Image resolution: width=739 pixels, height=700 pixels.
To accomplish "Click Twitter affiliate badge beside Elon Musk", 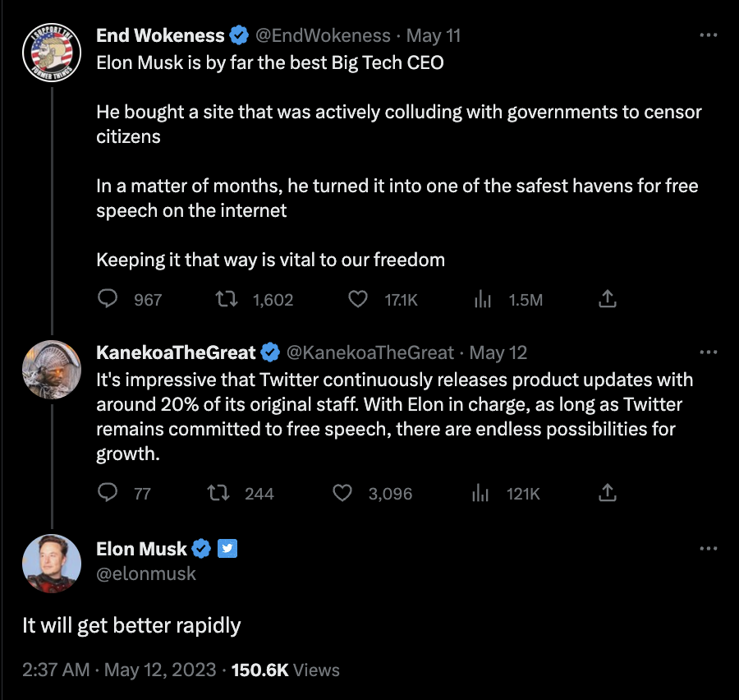I will click(227, 549).
